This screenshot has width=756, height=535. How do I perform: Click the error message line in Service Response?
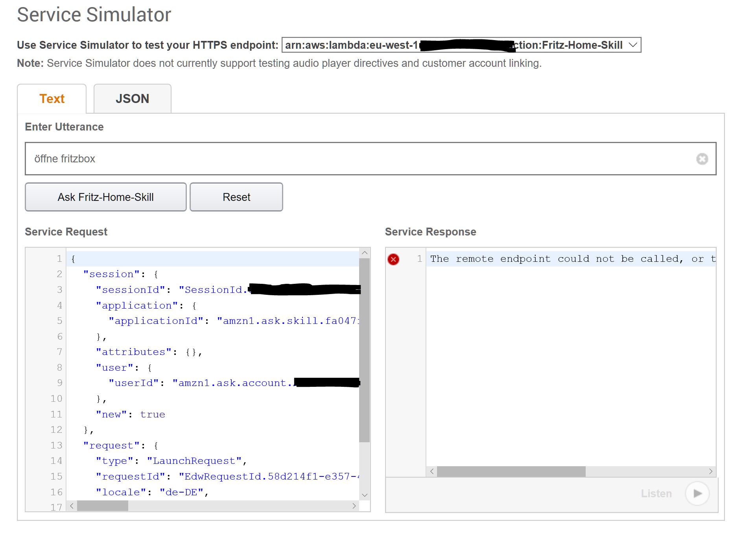tap(570, 259)
